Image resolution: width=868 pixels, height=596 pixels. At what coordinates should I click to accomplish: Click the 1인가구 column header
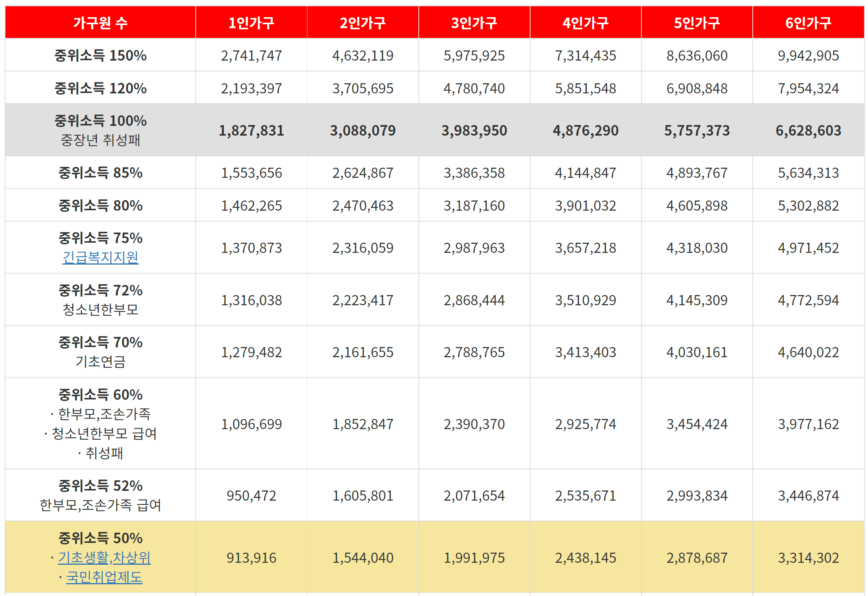click(251, 23)
